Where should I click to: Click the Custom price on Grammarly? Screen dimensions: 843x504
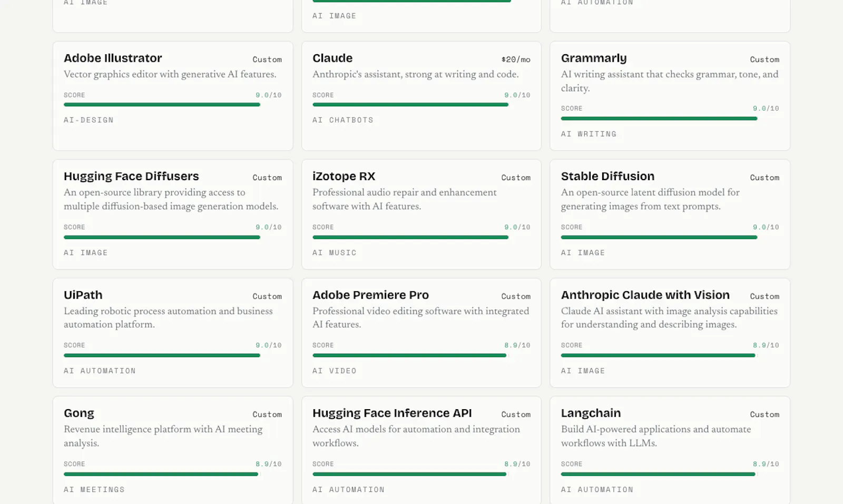(x=764, y=60)
